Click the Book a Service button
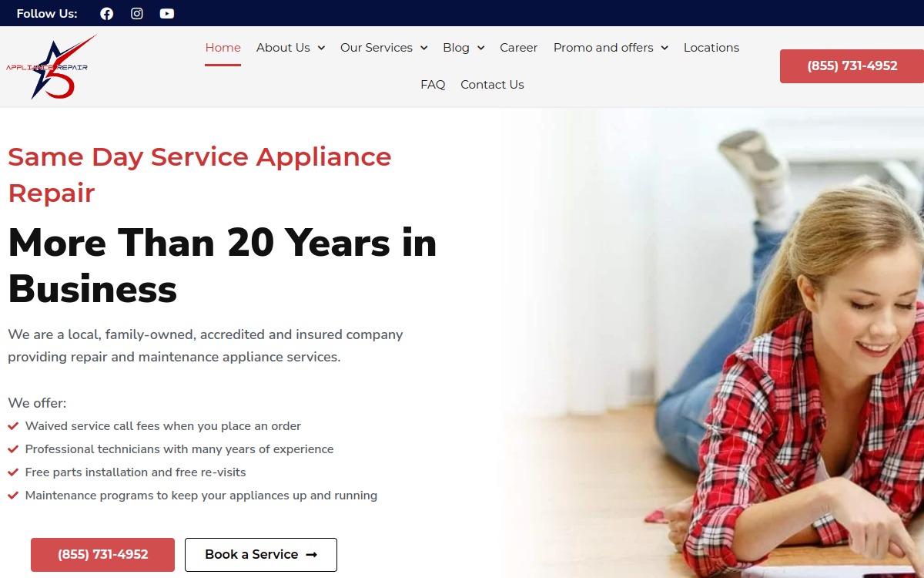The width and height of the screenshot is (924, 578). (x=261, y=555)
